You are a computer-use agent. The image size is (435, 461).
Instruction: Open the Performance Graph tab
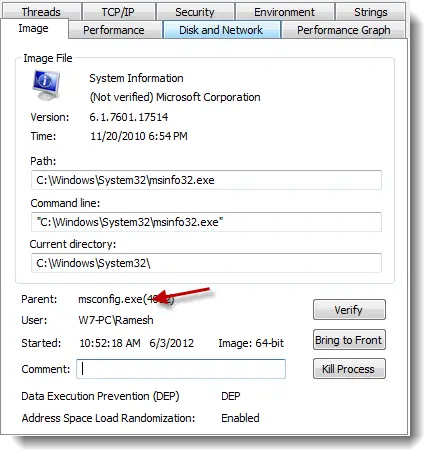pos(344,30)
